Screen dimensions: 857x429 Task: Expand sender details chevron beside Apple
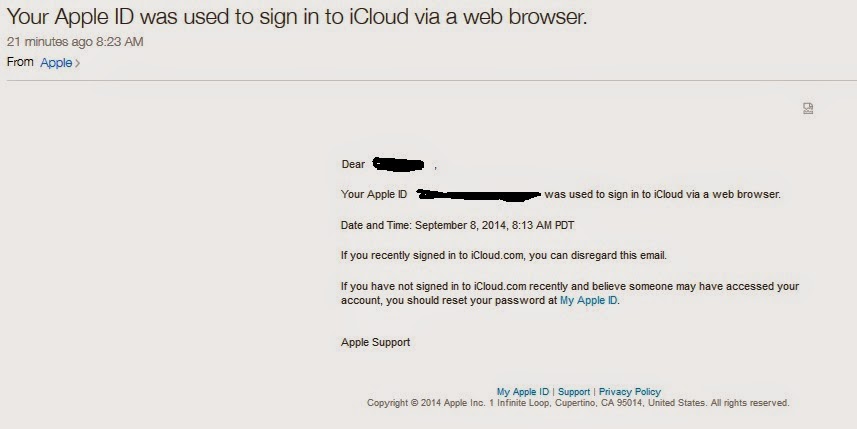click(x=78, y=63)
